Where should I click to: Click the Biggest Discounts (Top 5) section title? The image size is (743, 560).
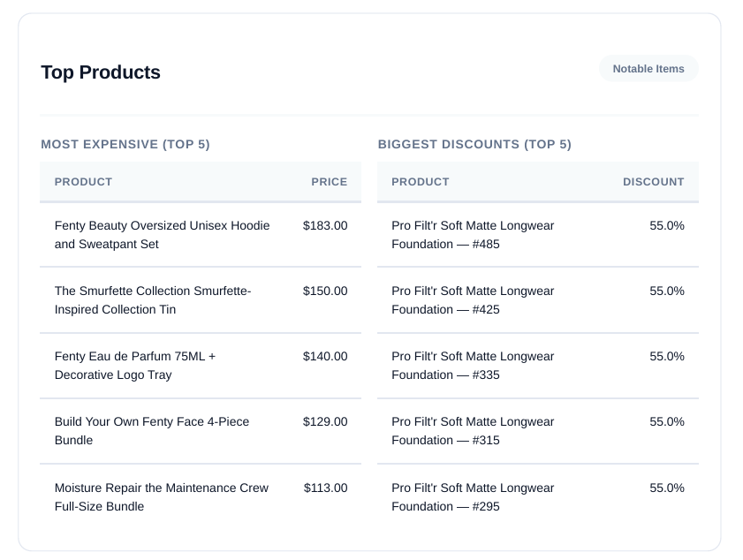[474, 144]
